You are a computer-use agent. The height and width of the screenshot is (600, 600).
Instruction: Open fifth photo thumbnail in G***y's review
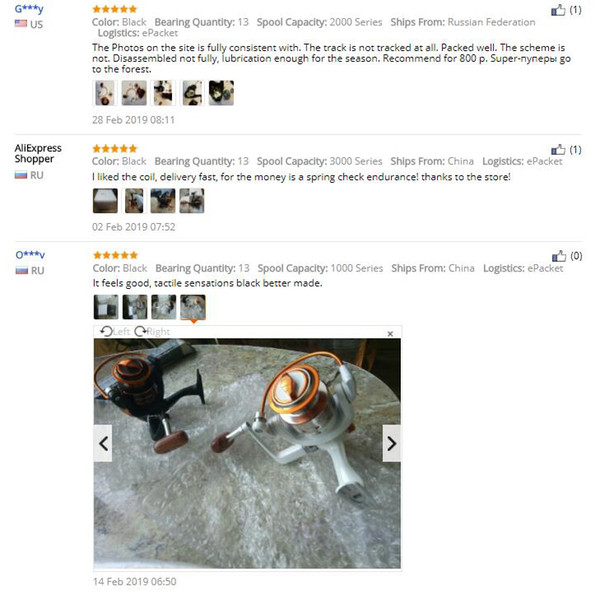click(221, 93)
